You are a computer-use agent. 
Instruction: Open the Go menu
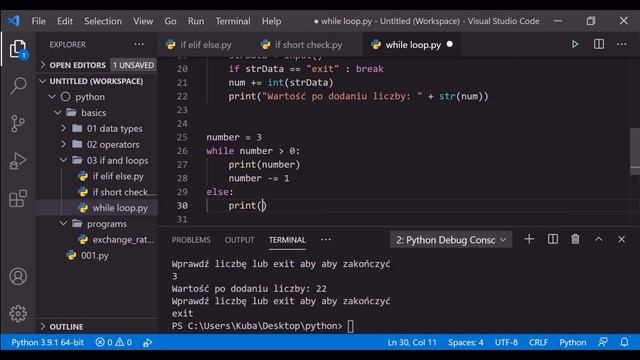coord(170,21)
